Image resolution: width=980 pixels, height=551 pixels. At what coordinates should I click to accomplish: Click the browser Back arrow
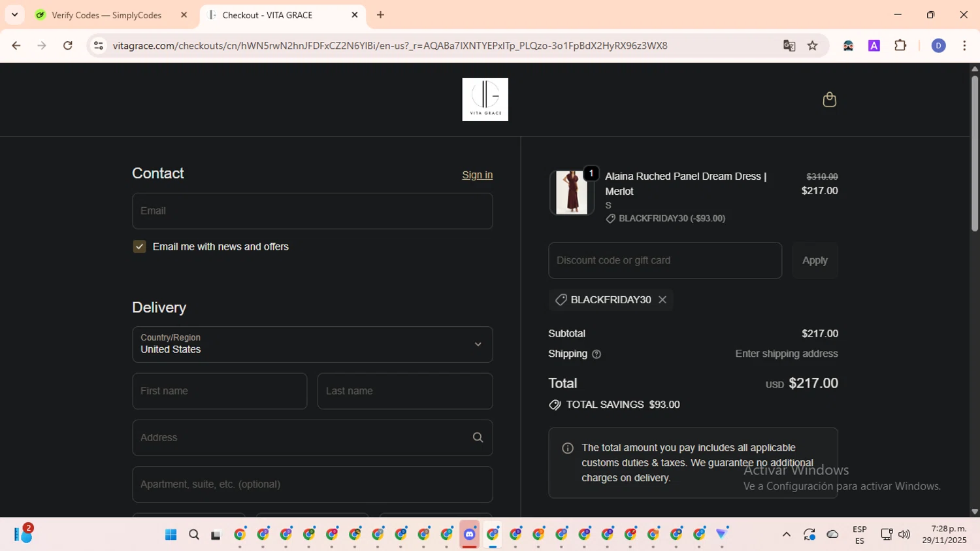pyautogui.click(x=16, y=45)
